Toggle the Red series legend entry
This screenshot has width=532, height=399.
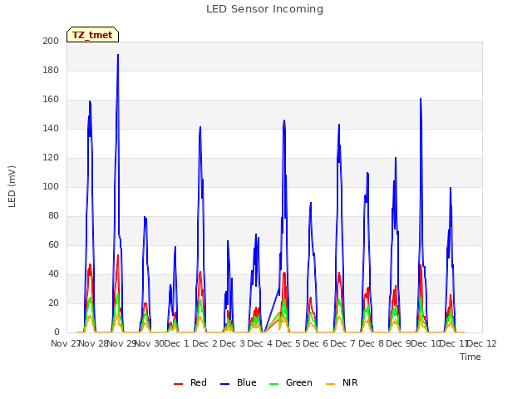190,382
